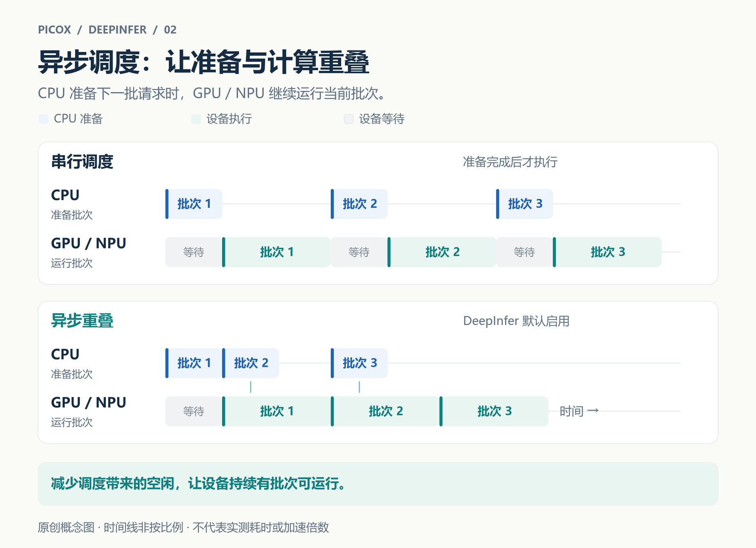Click 等待 block before 批次 2 in 串行调度
Screen dimensions: 756x548
pos(359,252)
